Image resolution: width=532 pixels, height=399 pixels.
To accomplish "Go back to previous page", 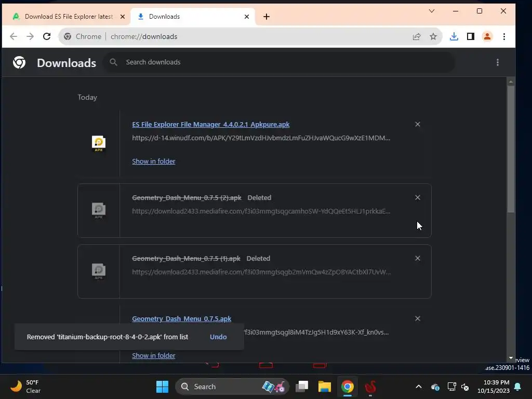I will (x=13, y=36).
